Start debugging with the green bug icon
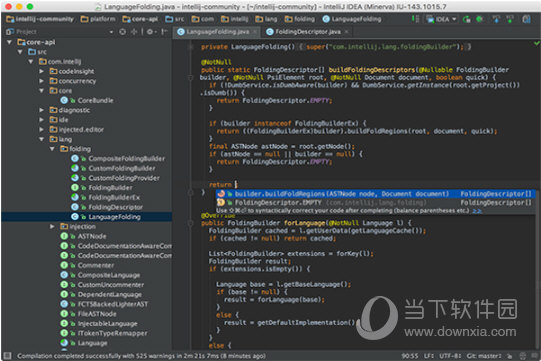 tap(480, 19)
